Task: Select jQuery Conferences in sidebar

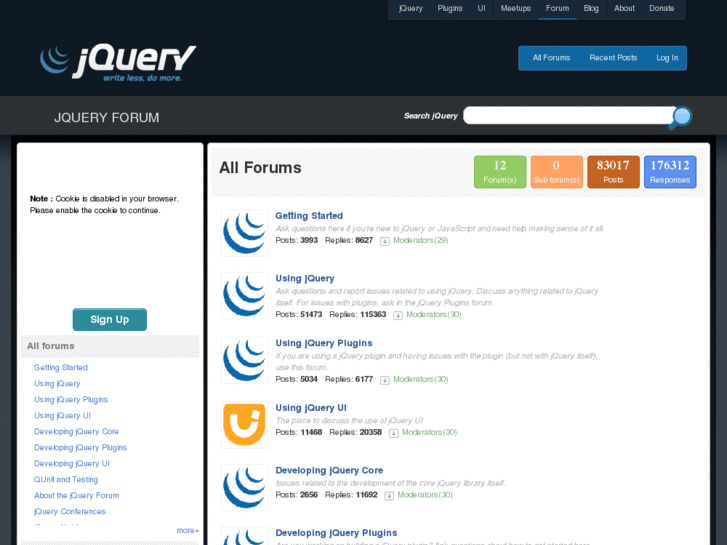Action: click(x=70, y=512)
